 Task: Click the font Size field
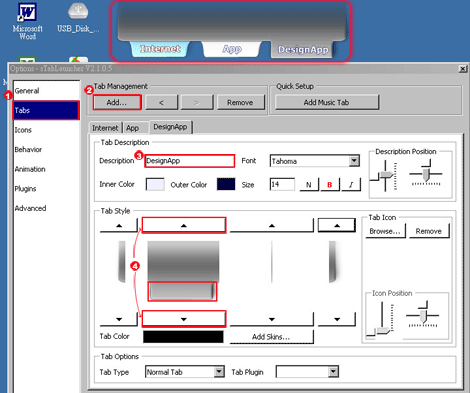point(282,184)
